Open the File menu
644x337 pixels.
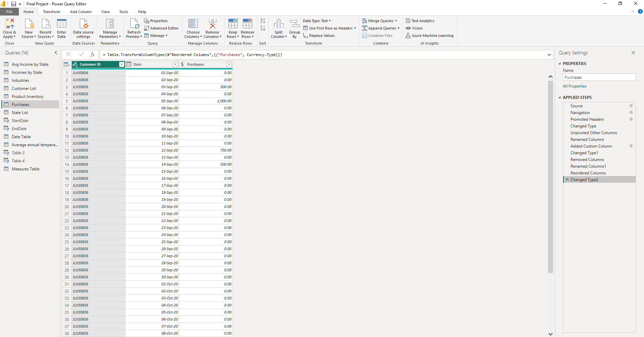9,12
